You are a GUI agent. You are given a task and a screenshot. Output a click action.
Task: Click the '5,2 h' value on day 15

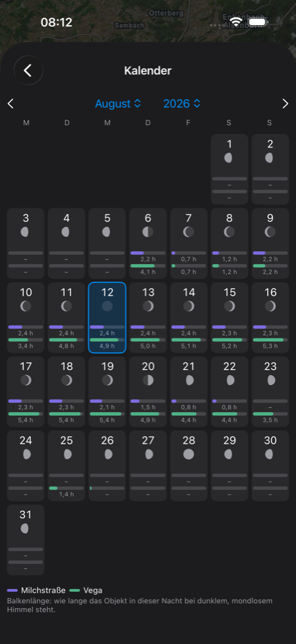point(230,346)
